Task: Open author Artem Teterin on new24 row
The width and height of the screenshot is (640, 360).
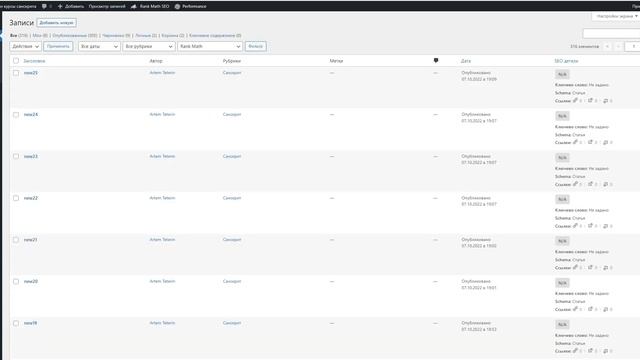Action: 162,114
